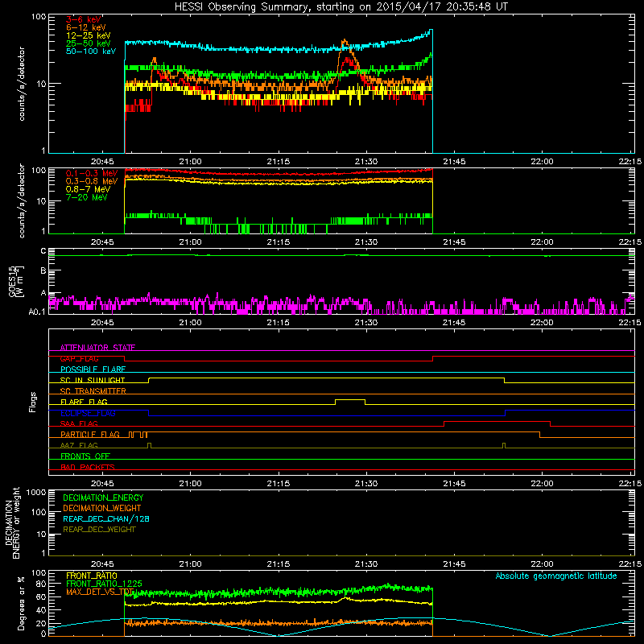
Task: Select the BAD_PACKETS flag label
Action: pos(88,467)
